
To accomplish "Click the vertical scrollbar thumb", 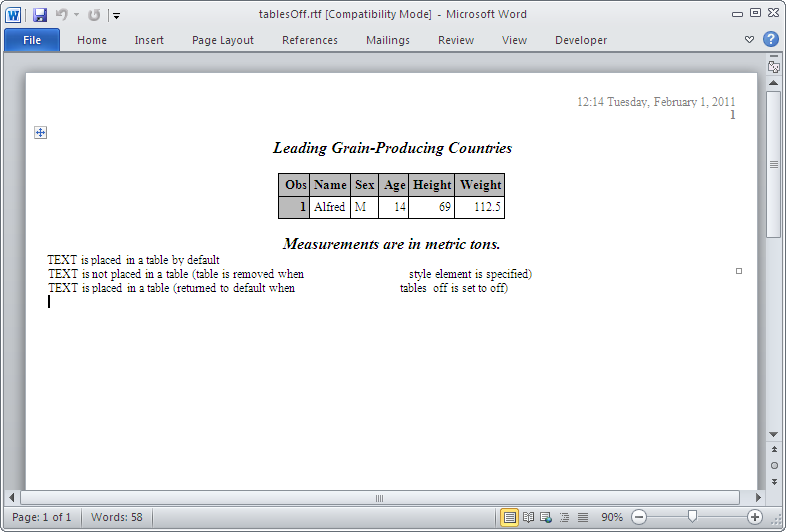I will coord(773,164).
